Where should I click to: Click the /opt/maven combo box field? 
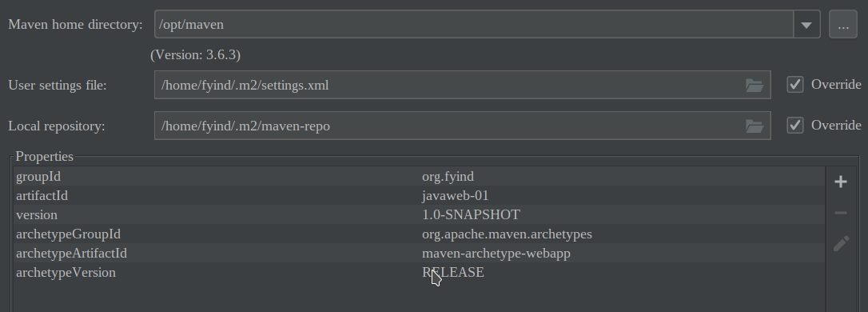click(x=474, y=24)
